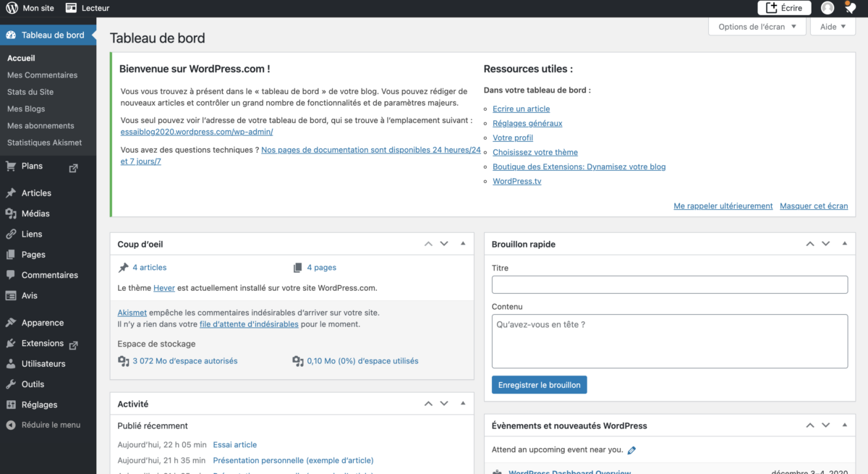
Task: Click the Enregistrer le brouillon button
Action: [539, 385]
